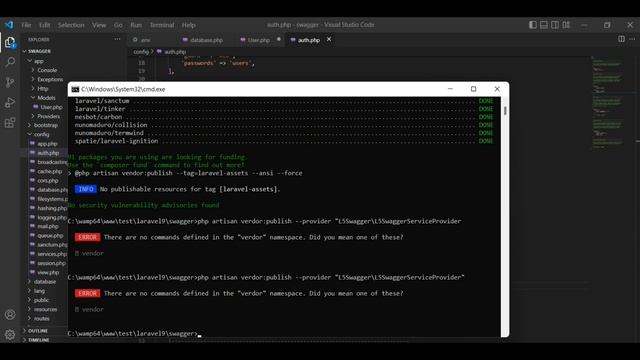Open the View menu
This screenshot has width=640, height=360.
pos(99,25)
